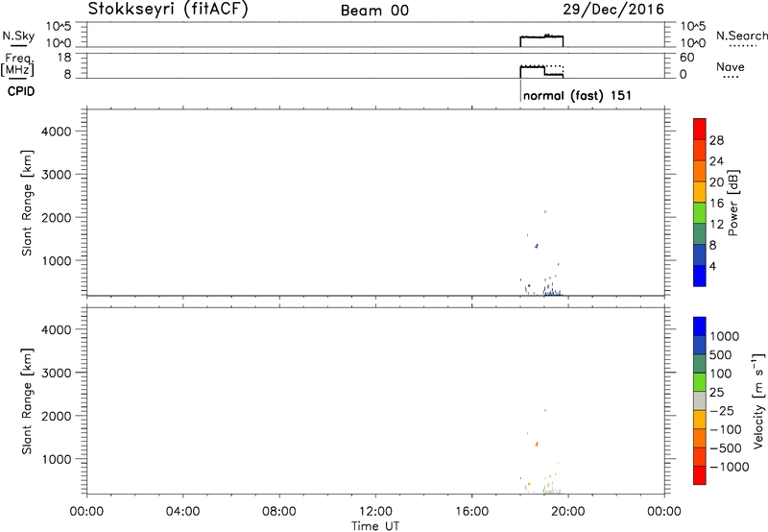Click the 'CPID' label

(x=21, y=91)
